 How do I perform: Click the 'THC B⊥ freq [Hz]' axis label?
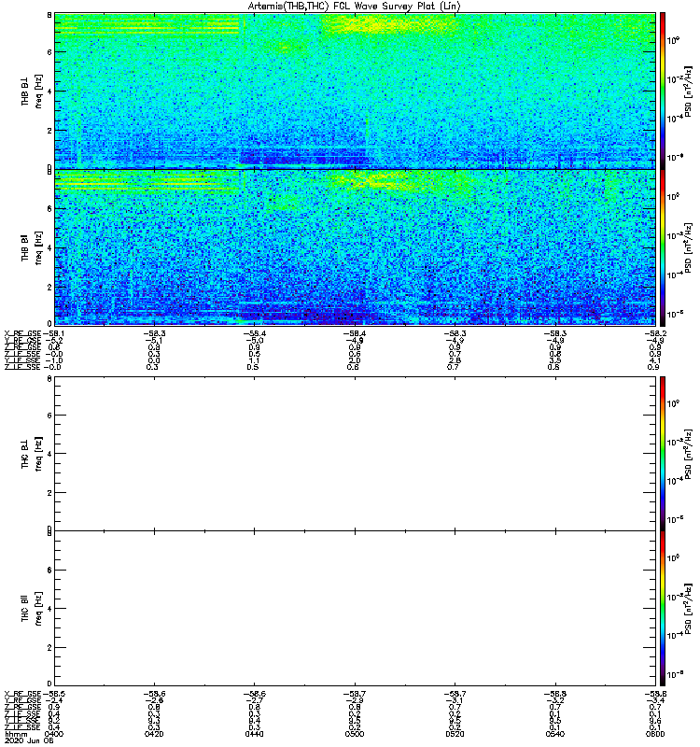coord(32,453)
